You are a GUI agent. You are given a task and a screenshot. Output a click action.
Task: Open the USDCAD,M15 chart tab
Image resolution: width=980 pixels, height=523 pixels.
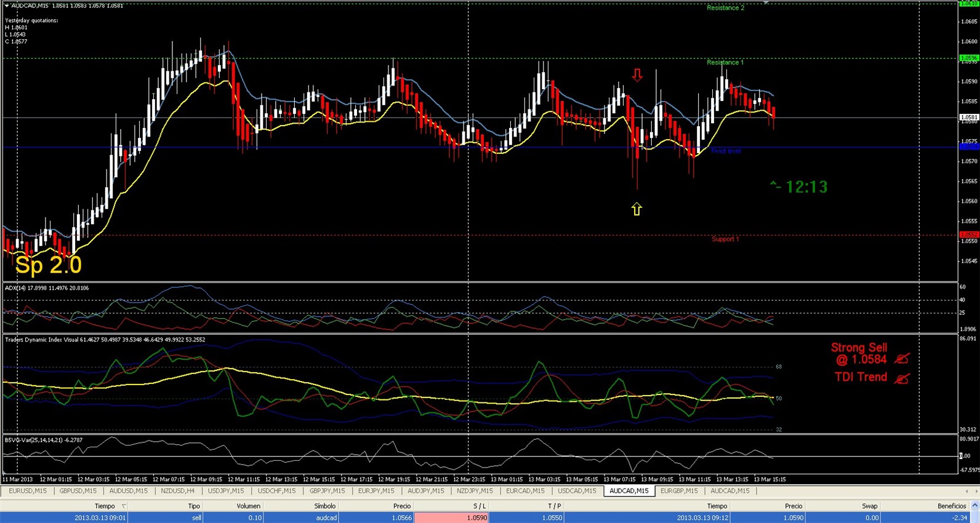pyautogui.click(x=577, y=491)
